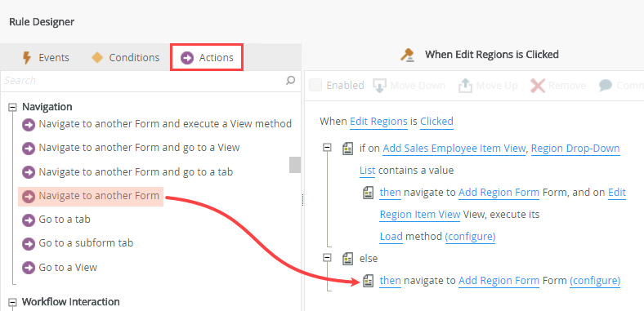
Task: Click the actions list scrollbar thumb
Action: 295,165
